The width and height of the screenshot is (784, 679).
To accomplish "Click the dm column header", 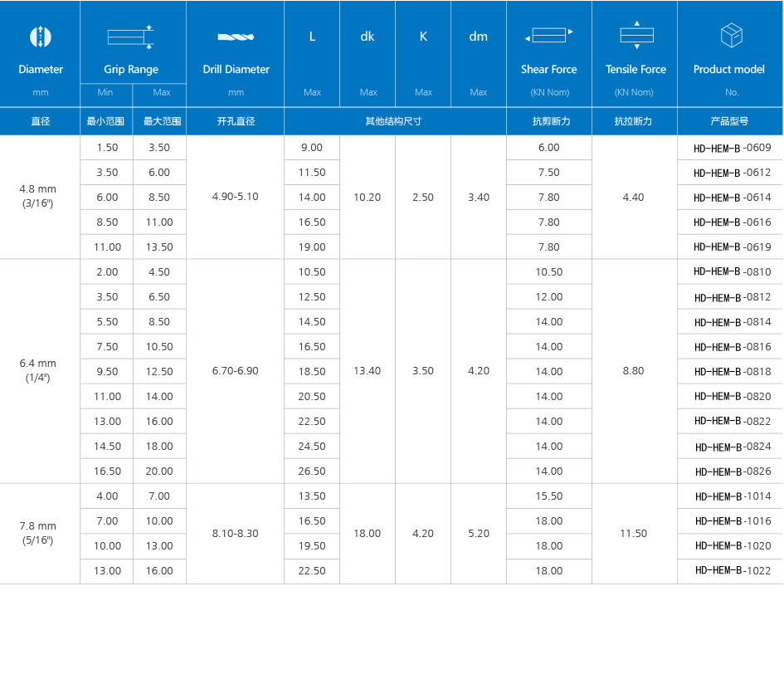I will 479,37.
